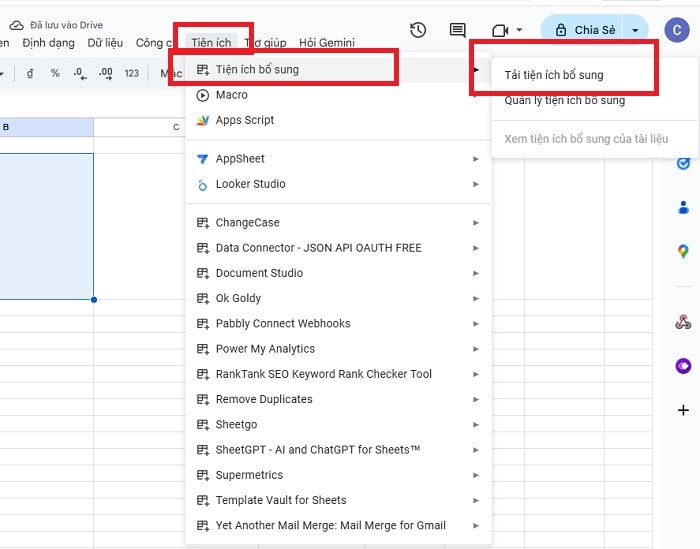Select column B header
Viewport: 700px width, 549px height.
[x=46, y=127]
